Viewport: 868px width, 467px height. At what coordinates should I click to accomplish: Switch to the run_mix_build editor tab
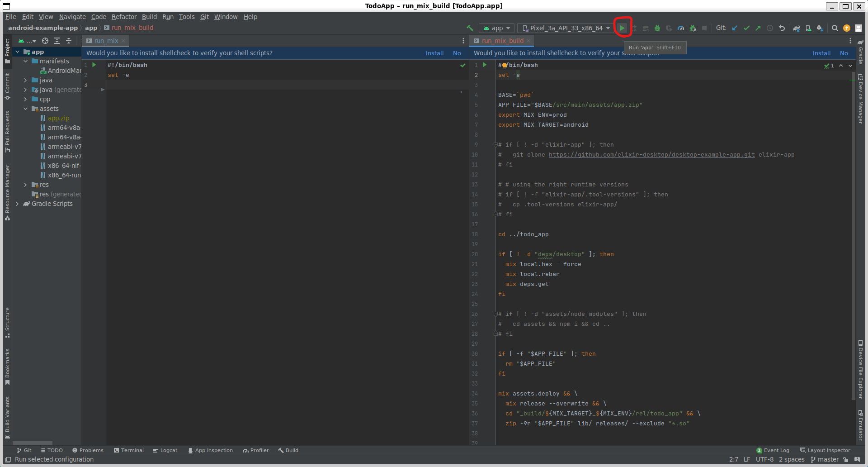502,41
